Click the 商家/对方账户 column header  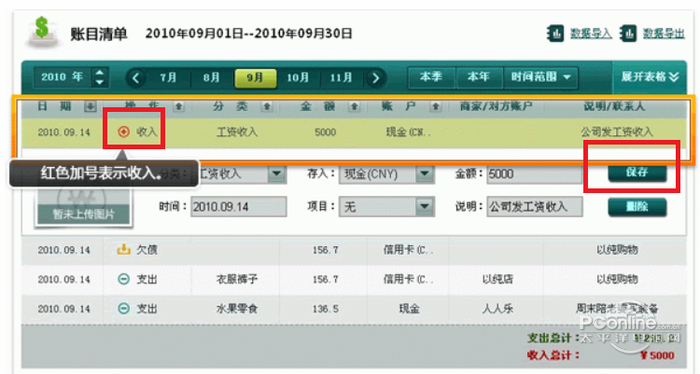(496, 106)
